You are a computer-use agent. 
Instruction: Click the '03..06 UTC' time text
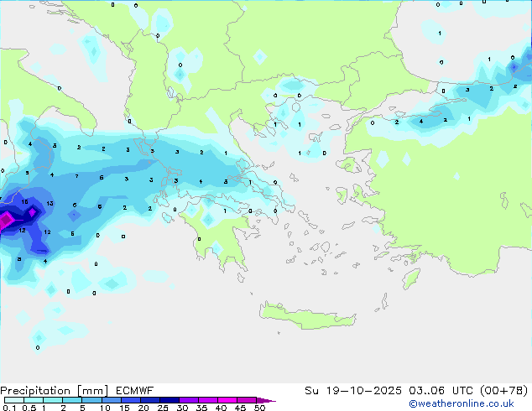coord(441,391)
